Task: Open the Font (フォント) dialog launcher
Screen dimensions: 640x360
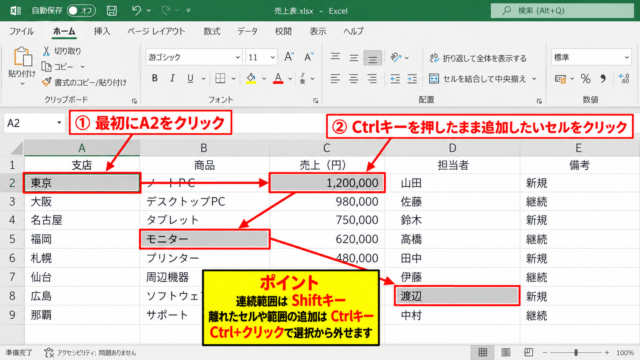Action: pos(316,101)
